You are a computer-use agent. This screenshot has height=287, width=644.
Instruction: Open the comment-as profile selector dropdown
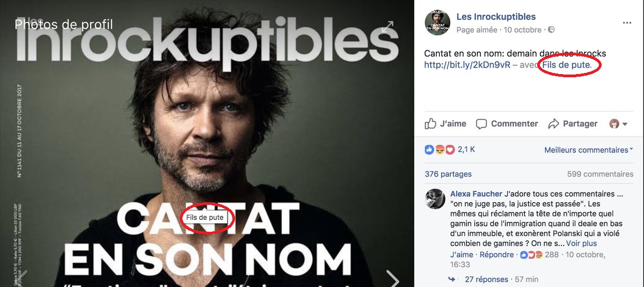tap(618, 124)
